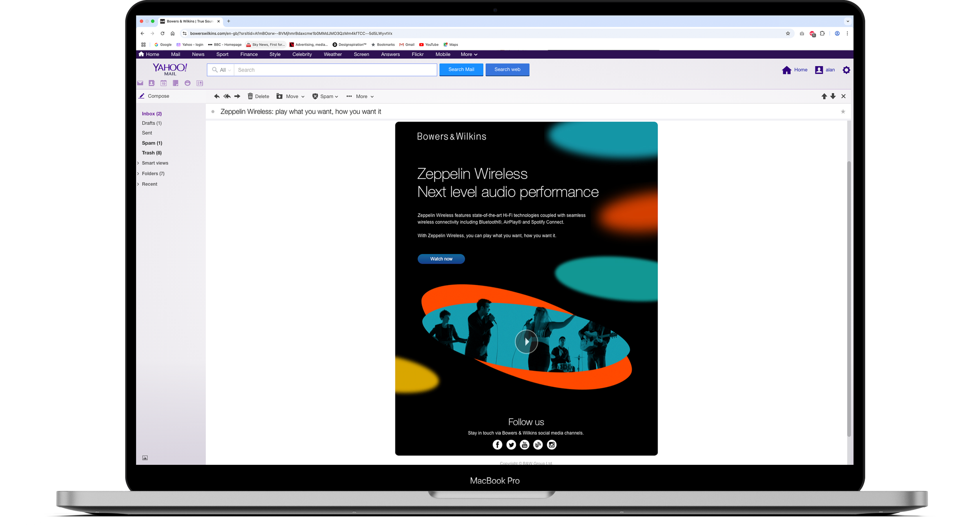980x530 pixels.
Task: Open the settings gear icon
Action: 846,70
